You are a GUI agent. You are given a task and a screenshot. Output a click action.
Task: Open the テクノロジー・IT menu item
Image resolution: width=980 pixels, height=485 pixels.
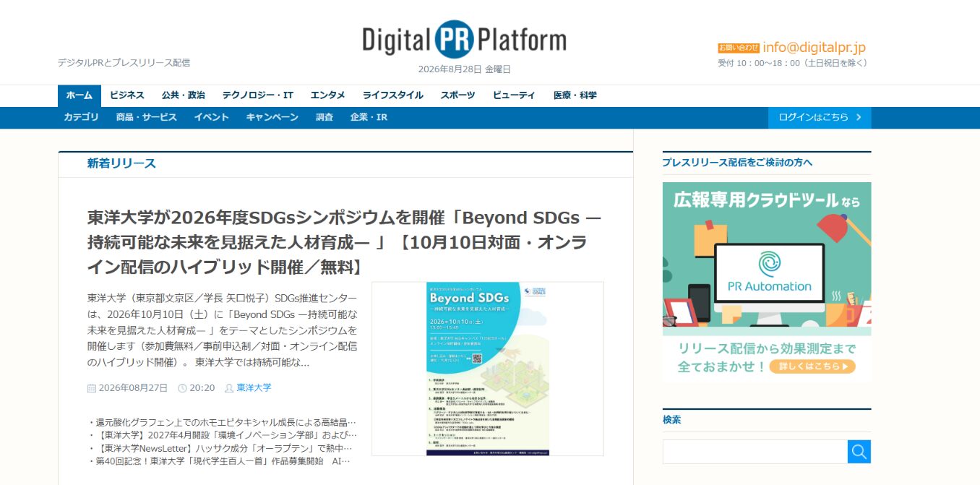258,95
